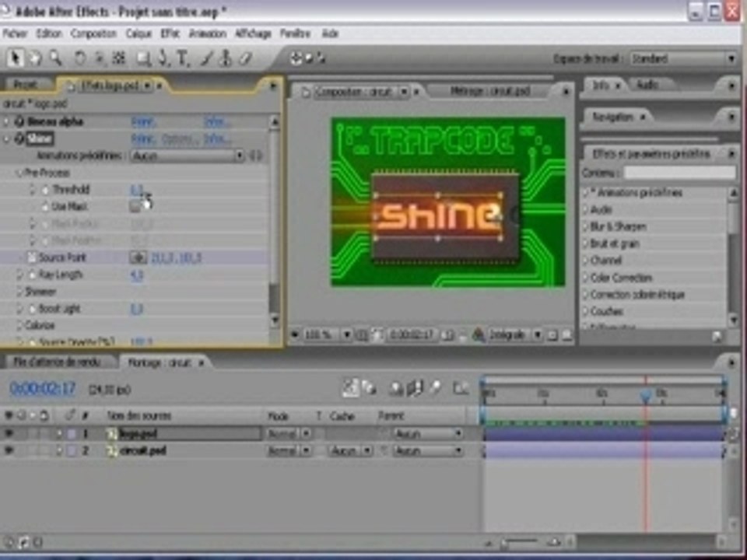The height and width of the screenshot is (560, 747).
Task: Open the Espace de travail dropdown
Action: [x=682, y=58]
